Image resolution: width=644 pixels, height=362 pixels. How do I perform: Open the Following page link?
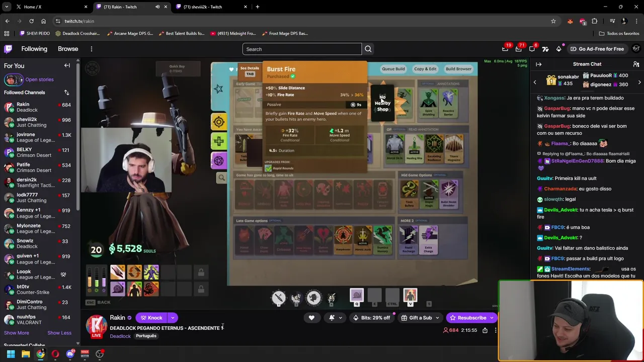click(34, 49)
